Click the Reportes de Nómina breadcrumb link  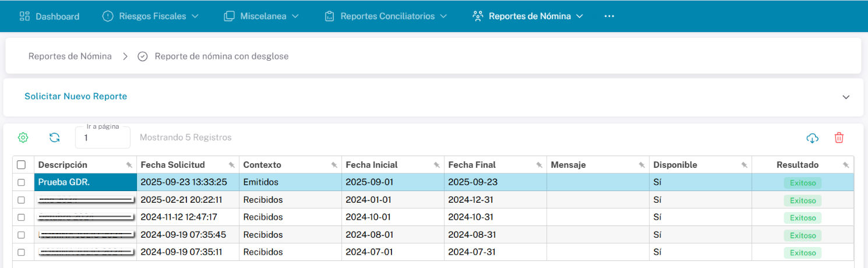click(x=70, y=57)
